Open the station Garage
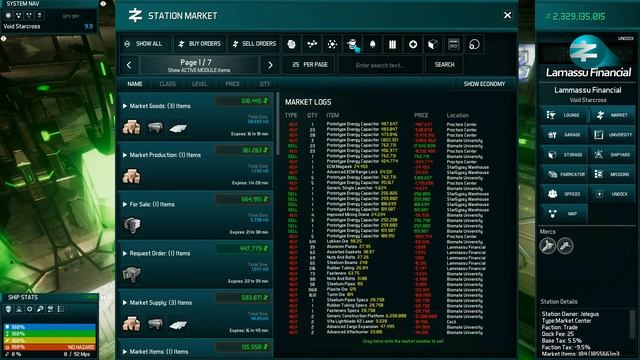The image size is (640, 360). [x=563, y=135]
